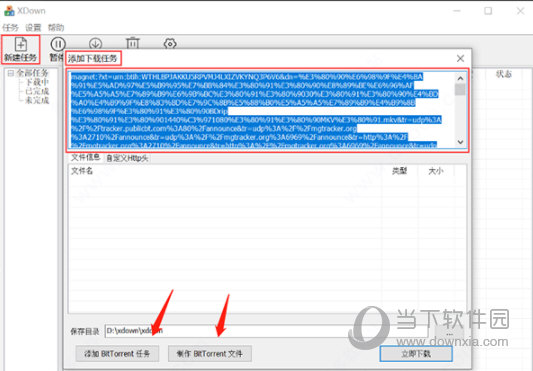Select 未完成 in task tree
Image resolution: width=533 pixels, height=371 pixels.
tap(37, 100)
